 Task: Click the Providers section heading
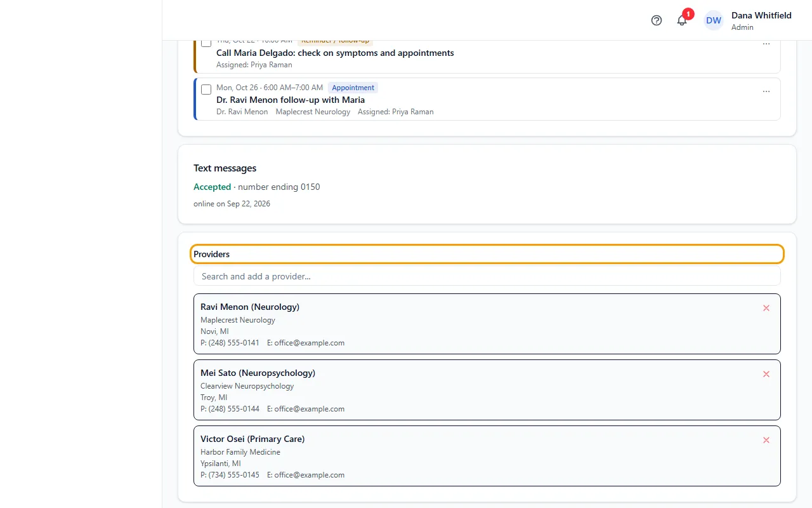pyautogui.click(x=211, y=254)
